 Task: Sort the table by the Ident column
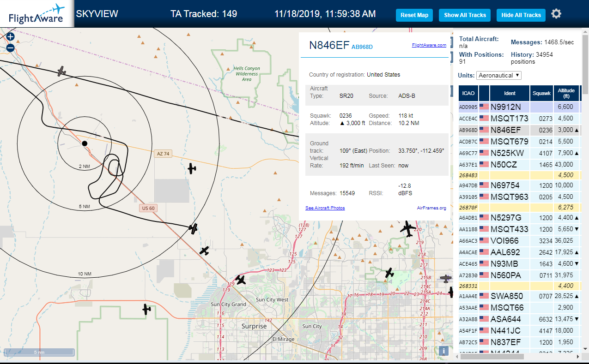tap(510, 93)
